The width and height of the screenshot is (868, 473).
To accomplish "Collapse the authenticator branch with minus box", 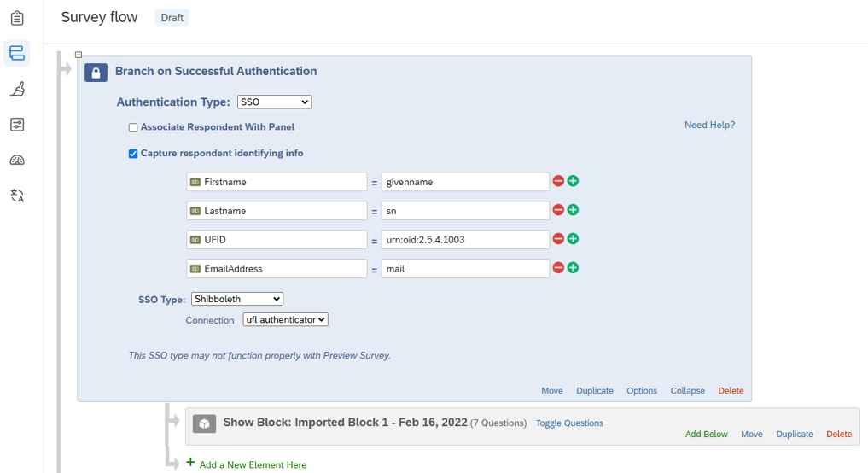I will click(79, 55).
